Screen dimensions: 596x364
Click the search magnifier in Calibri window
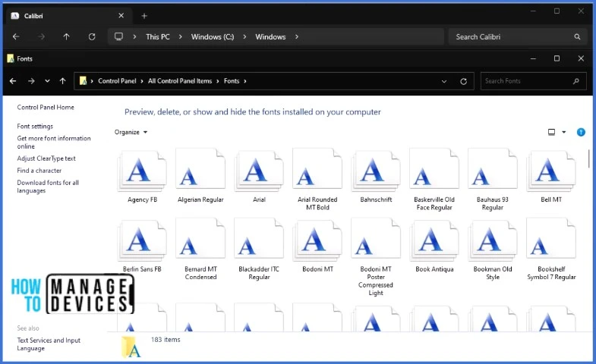pyautogui.click(x=577, y=37)
